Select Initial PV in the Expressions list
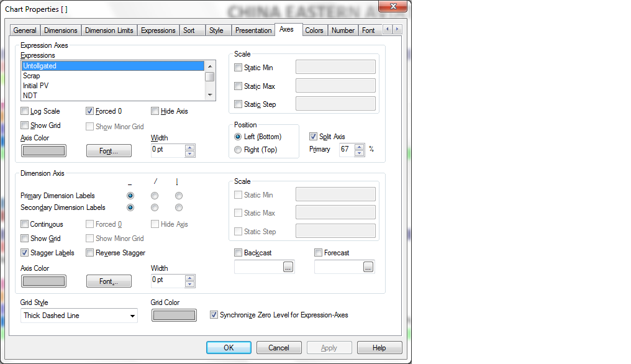This screenshot has height=364, width=631. [x=113, y=86]
